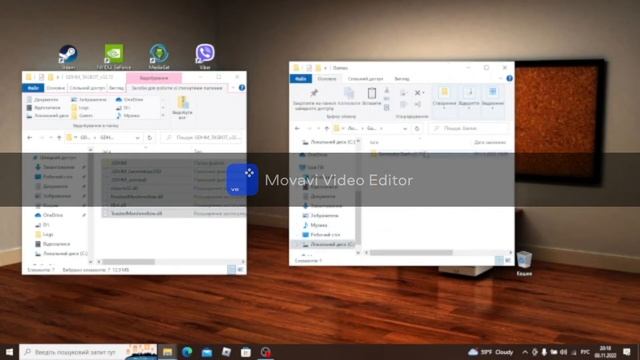Click the Delete X icon in right window ribbon
The width and height of the screenshot is (640, 360).
pyautogui.click(x=418, y=93)
